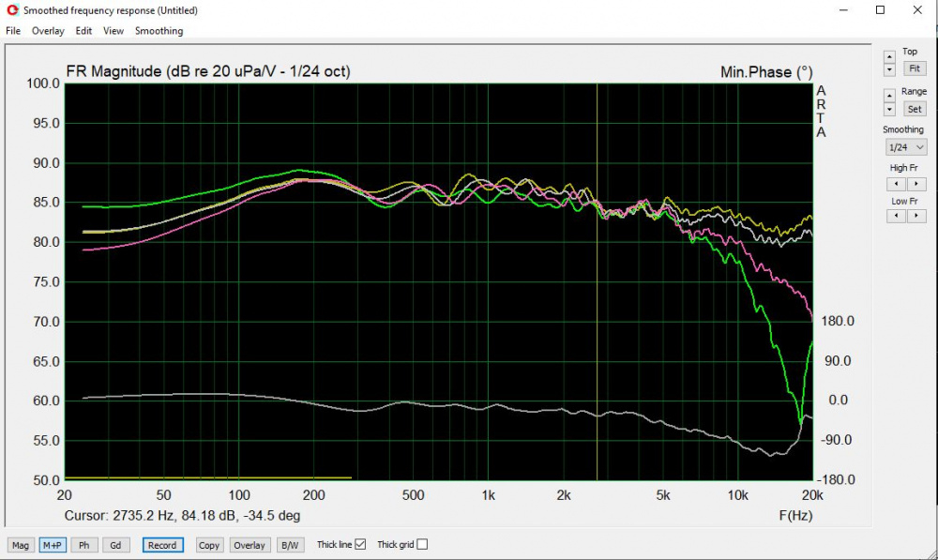Toggle B/W color mode button
Image resolution: width=938 pixels, height=560 pixels.
pyautogui.click(x=289, y=545)
